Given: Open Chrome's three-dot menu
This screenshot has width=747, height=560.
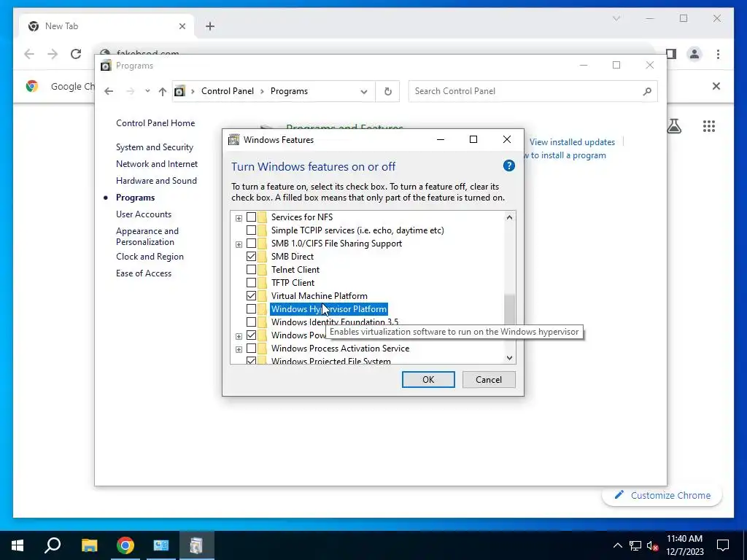Looking at the screenshot, I should tap(718, 54).
